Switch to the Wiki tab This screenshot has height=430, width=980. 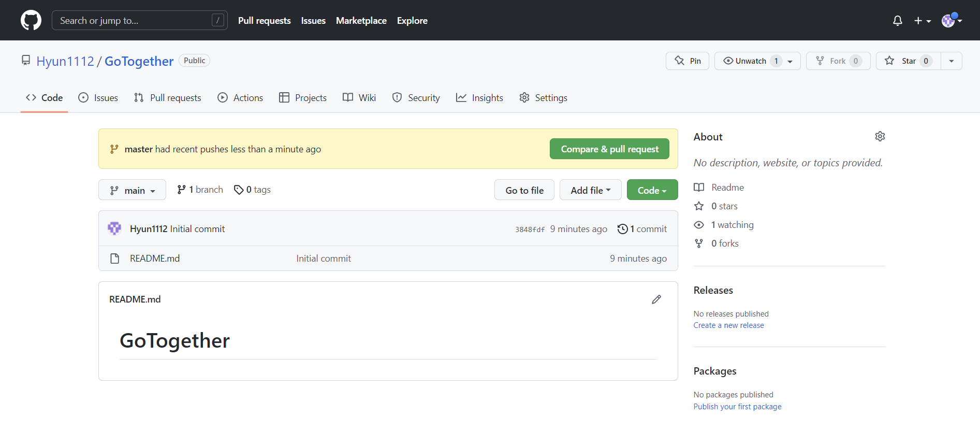[359, 97]
